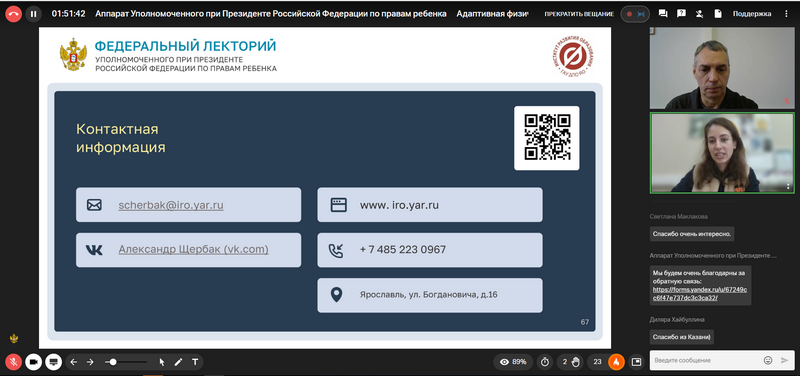Open the emoji picker in chat
Image resolution: width=800 pixels, height=376 pixels.
tap(768, 360)
